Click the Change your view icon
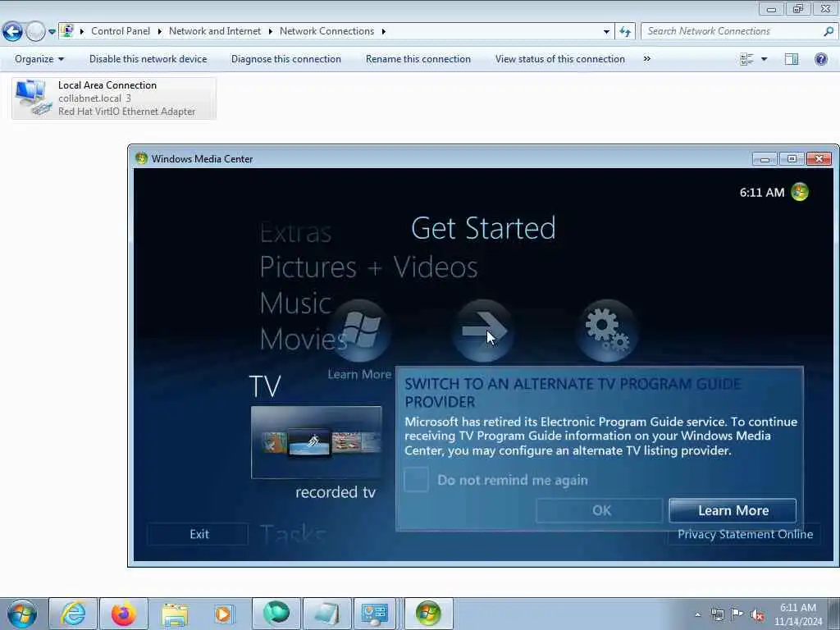This screenshot has width=840, height=630. click(746, 59)
